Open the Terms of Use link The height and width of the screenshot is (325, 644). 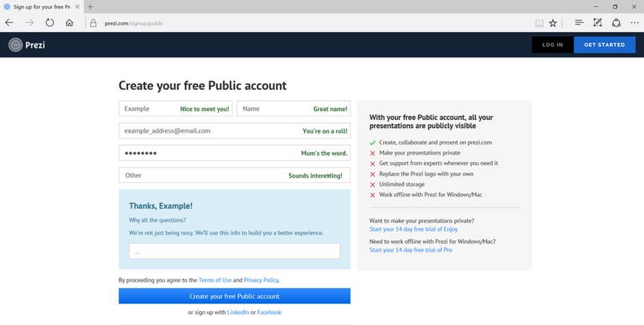click(215, 280)
